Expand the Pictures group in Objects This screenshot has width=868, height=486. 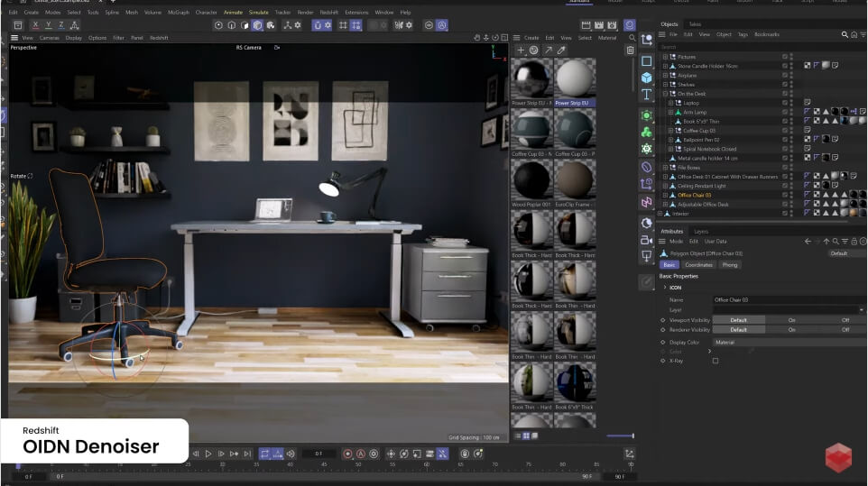[665, 57]
